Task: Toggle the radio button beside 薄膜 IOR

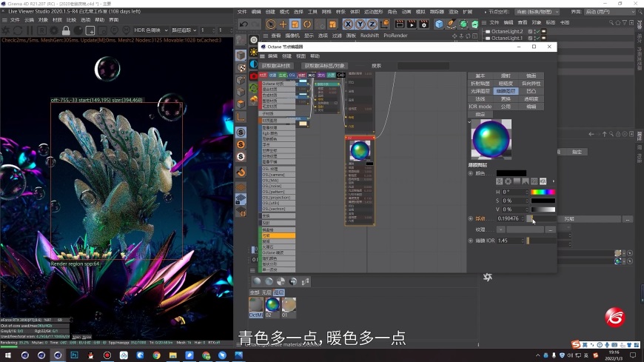Action: 472,241
